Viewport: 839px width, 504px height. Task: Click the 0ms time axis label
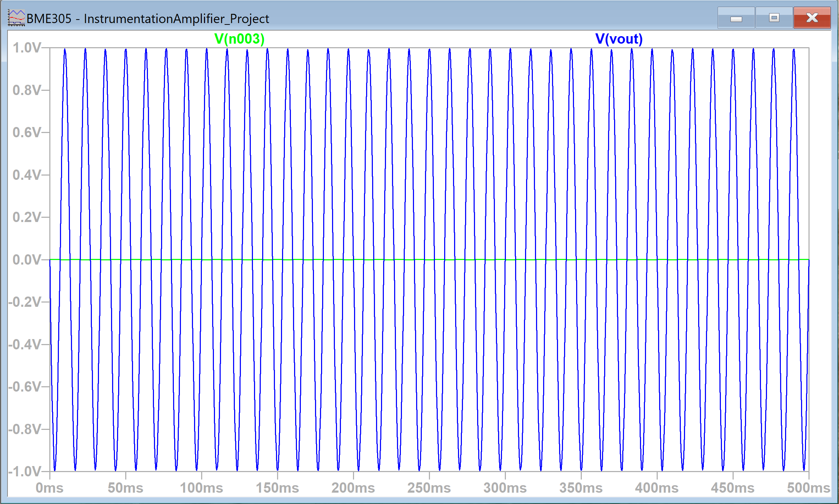(50, 488)
